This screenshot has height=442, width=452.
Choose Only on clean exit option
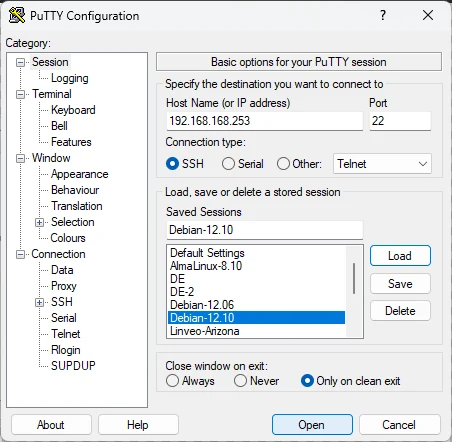tap(307, 381)
